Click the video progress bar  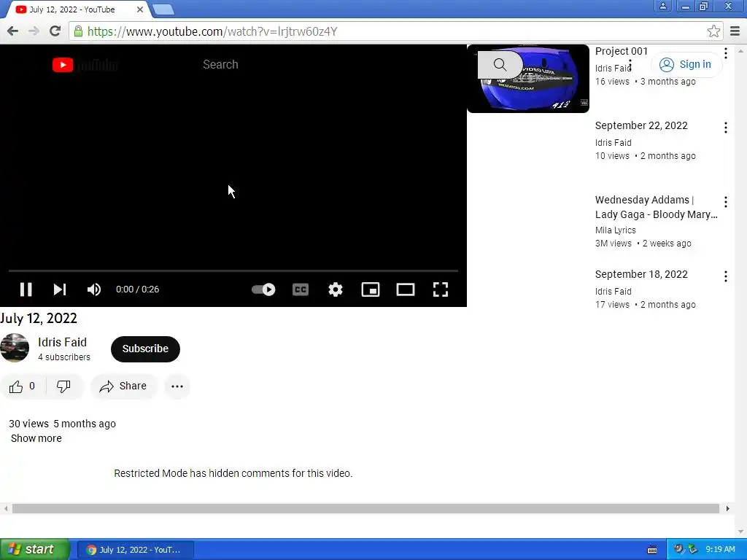[x=233, y=271]
